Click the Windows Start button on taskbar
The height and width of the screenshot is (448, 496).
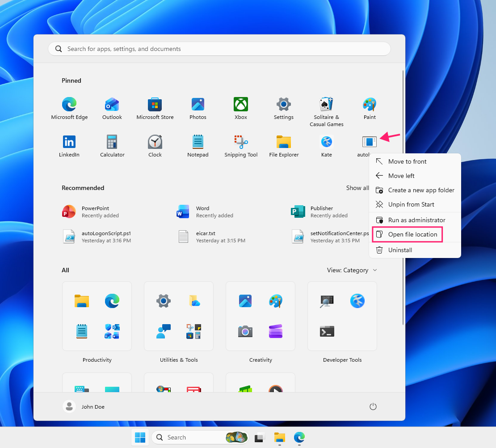[140, 437]
